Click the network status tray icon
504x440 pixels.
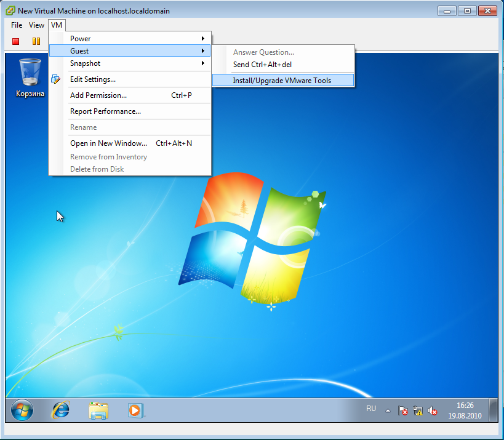click(417, 410)
